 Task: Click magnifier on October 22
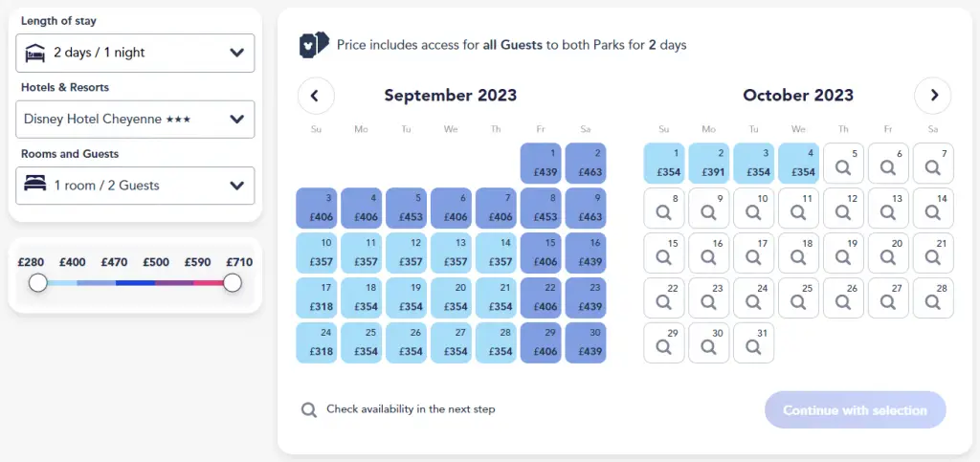coord(663,303)
